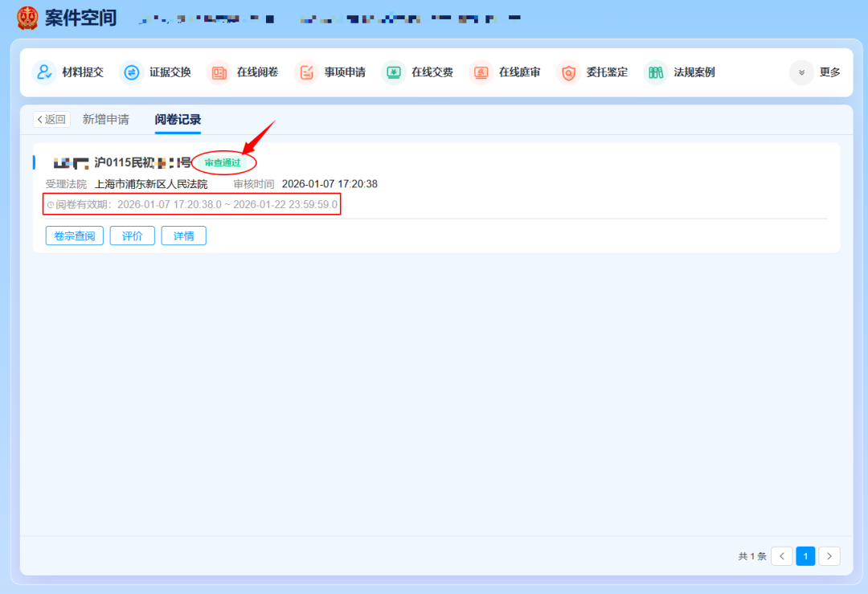Open 卷宗查阅 for the case
Viewport: 868px width, 594px height.
pyautogui.click(x=75, y=236)
